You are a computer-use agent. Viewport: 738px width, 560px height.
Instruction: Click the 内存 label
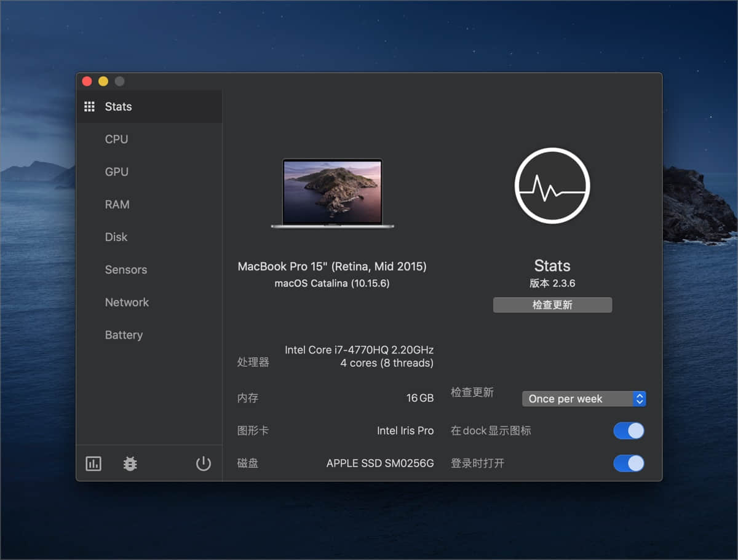click(248, 398)
